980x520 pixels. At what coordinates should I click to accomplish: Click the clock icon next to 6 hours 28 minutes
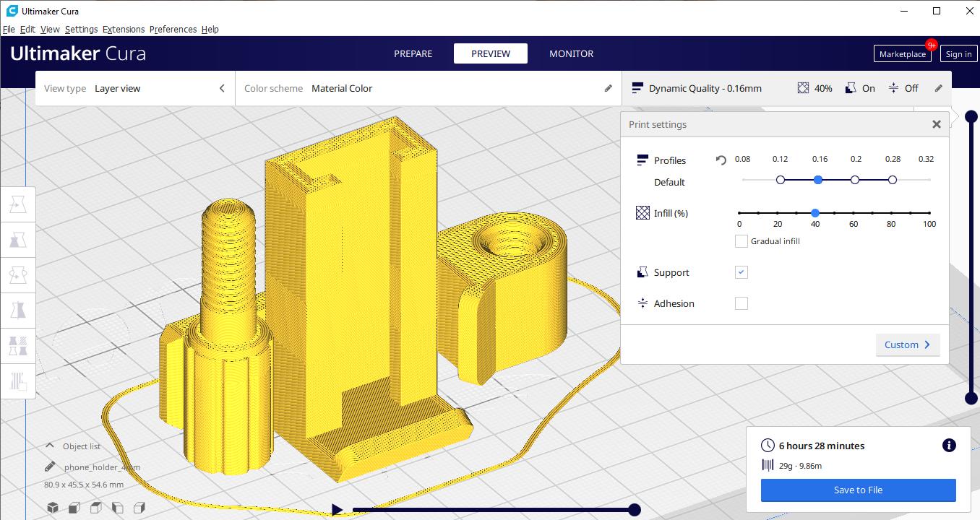tap(768, 446)
